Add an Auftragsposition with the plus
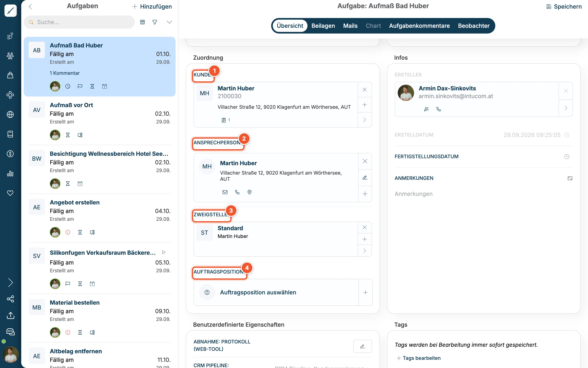The width and height of the screenshot is (588, 368). [365, 292]
